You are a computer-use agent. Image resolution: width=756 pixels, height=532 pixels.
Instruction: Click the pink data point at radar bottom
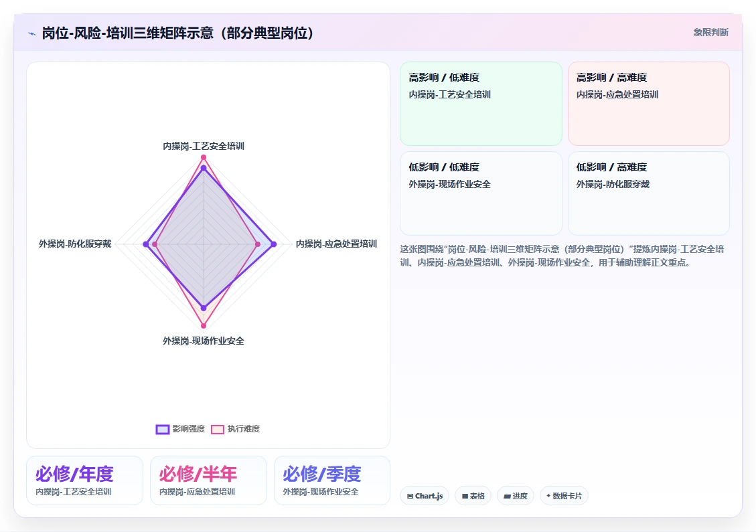click(204, 326)
